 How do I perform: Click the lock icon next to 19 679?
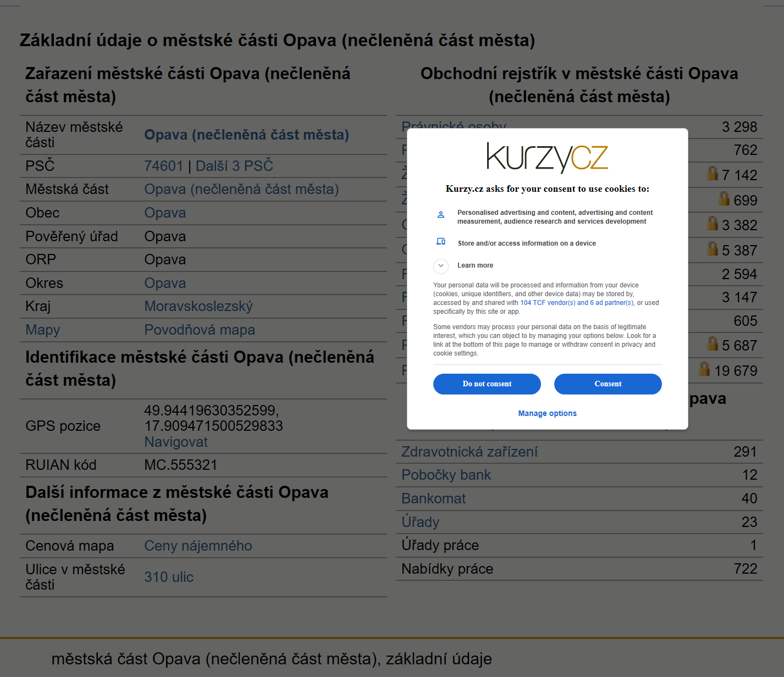[x=705, y=369]
